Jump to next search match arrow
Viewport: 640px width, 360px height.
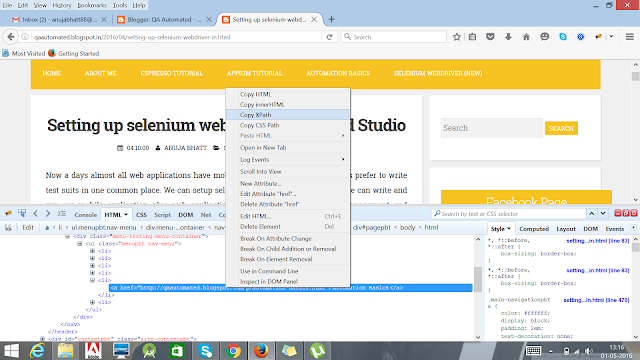point(603,213)
